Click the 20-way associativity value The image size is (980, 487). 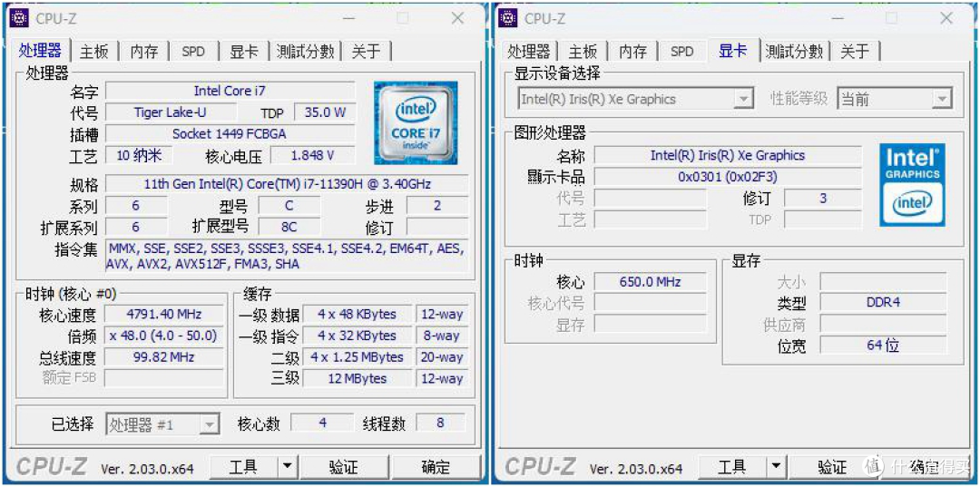[x=441, y=356]
